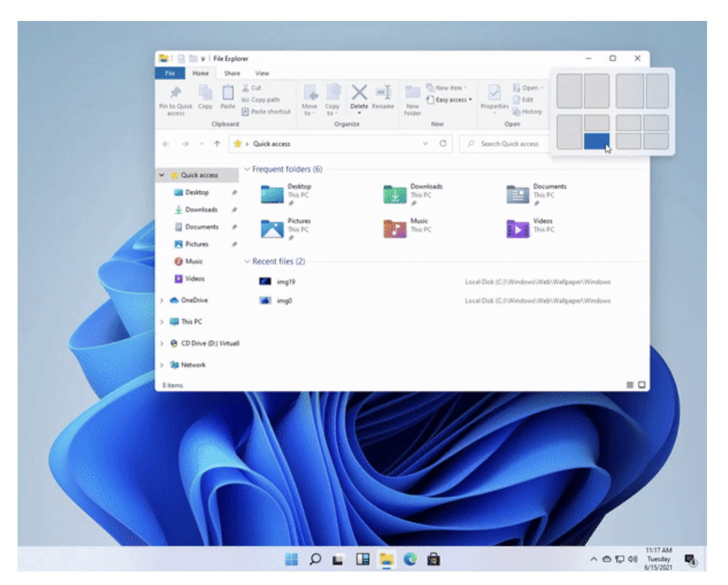This screenshot has height=585, width=728.
Task: Switch to the View ribbon tab
Action: (262, 74)
